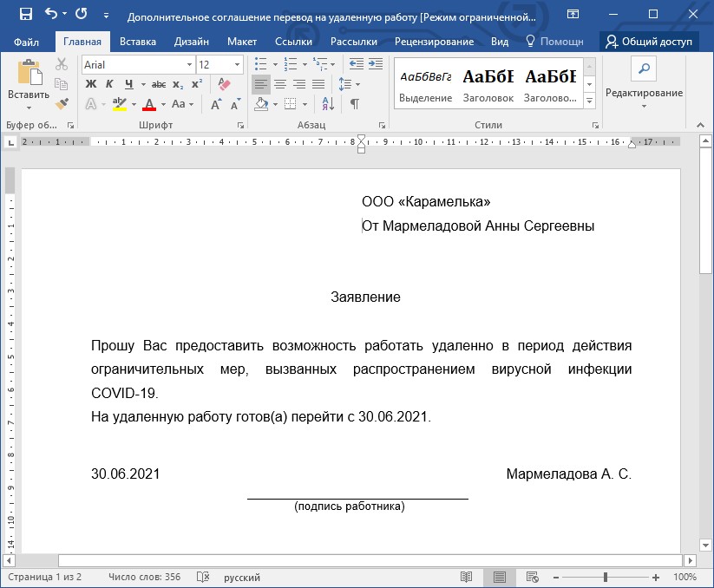Zoom out with the minus button

click(556, 577)
